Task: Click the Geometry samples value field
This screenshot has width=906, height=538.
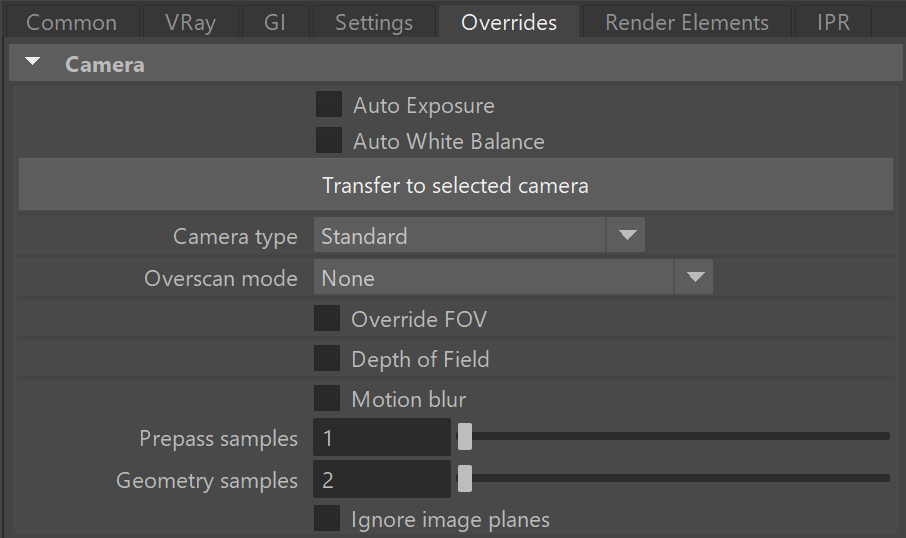Action: (x=382, y=480)
